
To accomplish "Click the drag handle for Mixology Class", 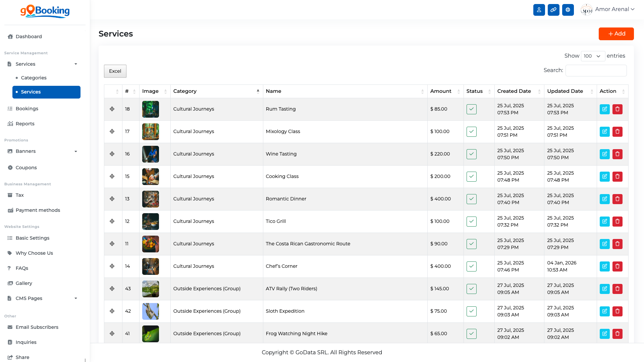I will pyautogui.click(x=112, y=132).
